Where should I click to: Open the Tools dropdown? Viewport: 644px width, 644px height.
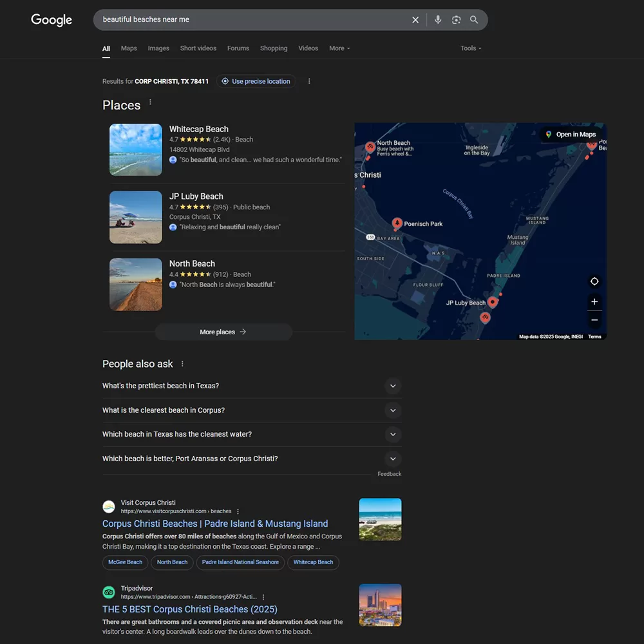470,48
